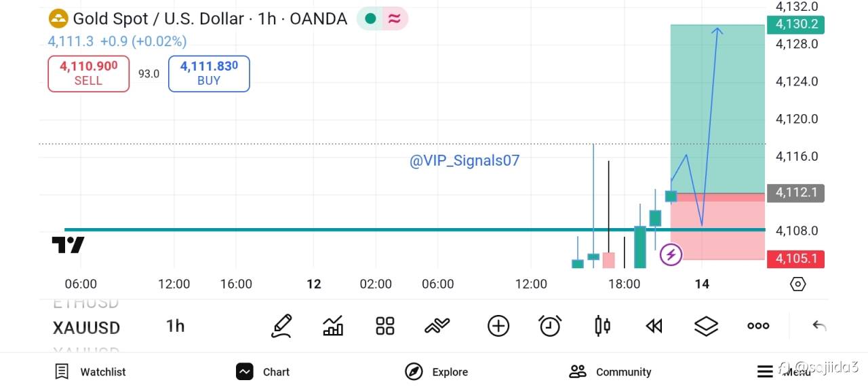Tap the plus circle icon
868x391 pixels.
pos(498,327)
